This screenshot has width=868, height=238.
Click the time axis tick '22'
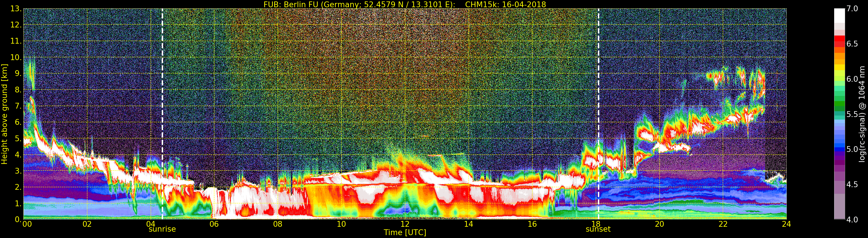pyautogui.click(x=723, y=224)
